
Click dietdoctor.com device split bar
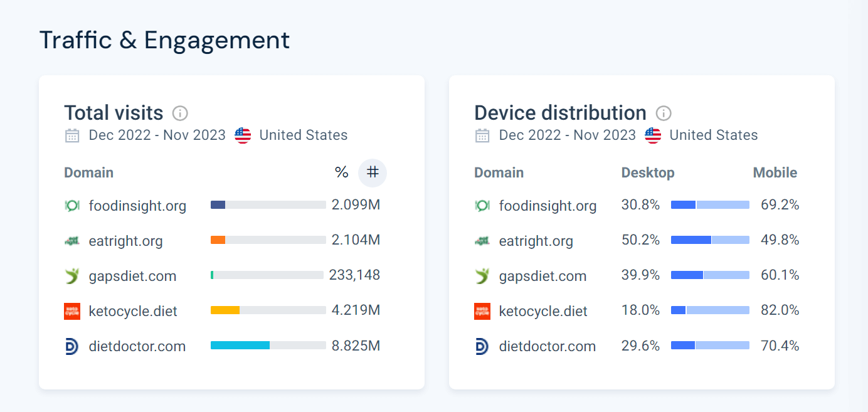tap(710, 345)
